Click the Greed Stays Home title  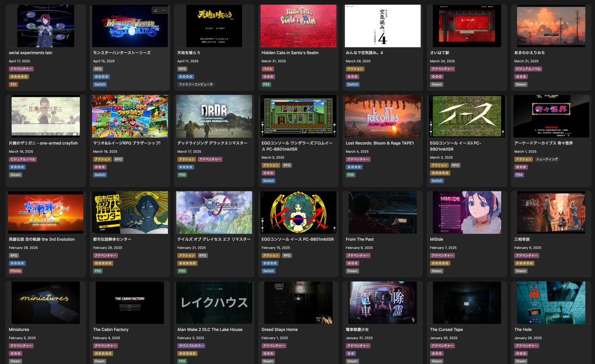pyautogui.click(x=280, y=329)
